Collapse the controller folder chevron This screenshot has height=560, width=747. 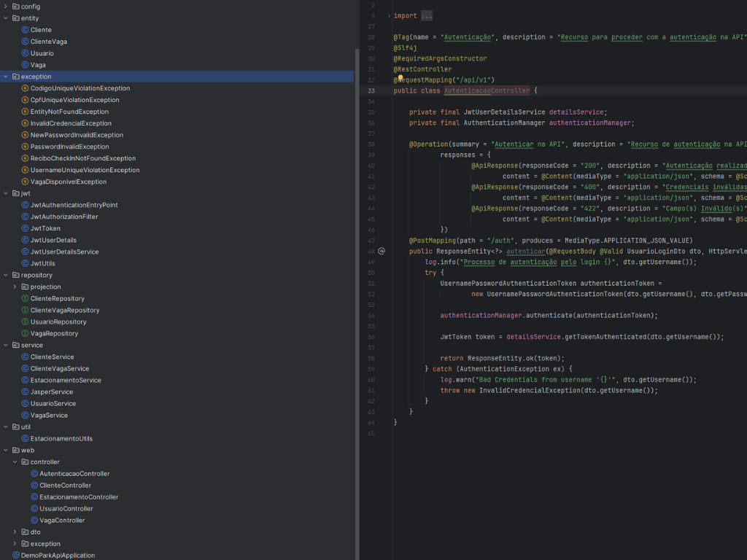pyautogui.click(x=15, y=462)
